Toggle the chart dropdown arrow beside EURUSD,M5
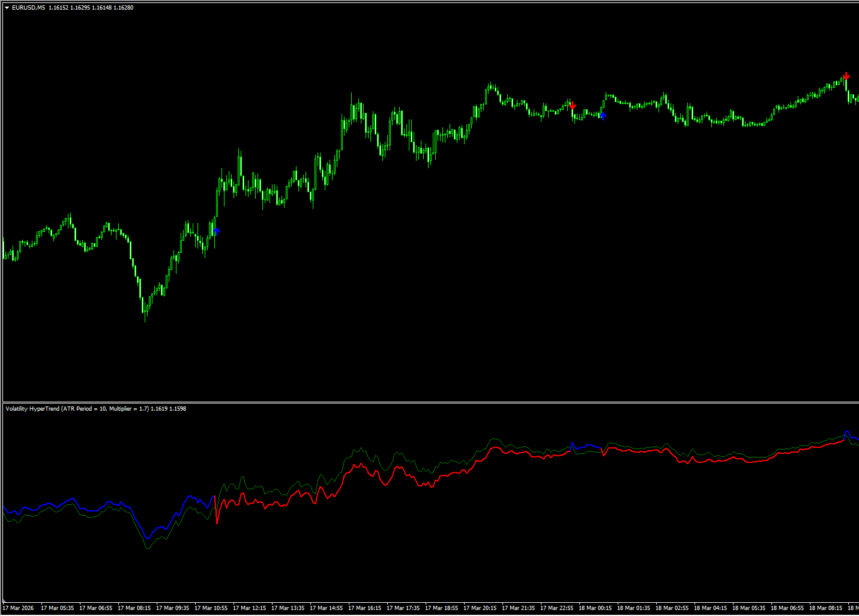The image size is (859, 616). [5, 7]
